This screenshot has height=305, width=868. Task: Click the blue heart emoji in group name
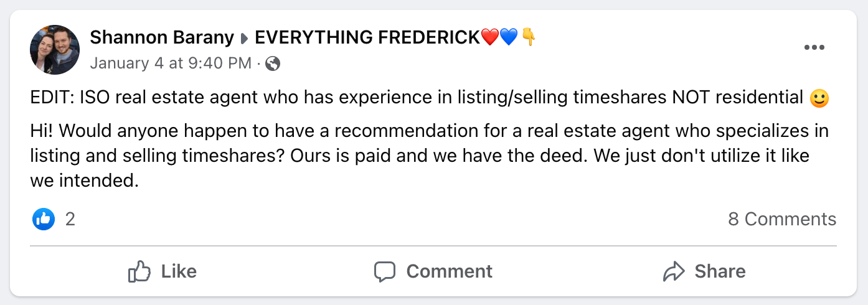tap(509, 37)
